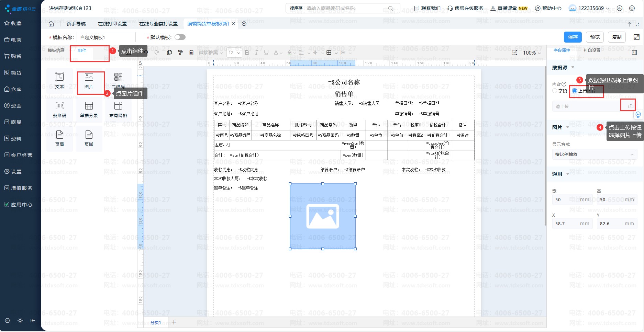Collapse the right properties panel icon
Image resolution: width=644 pixels, height=332 pixels.
[634, 53]
